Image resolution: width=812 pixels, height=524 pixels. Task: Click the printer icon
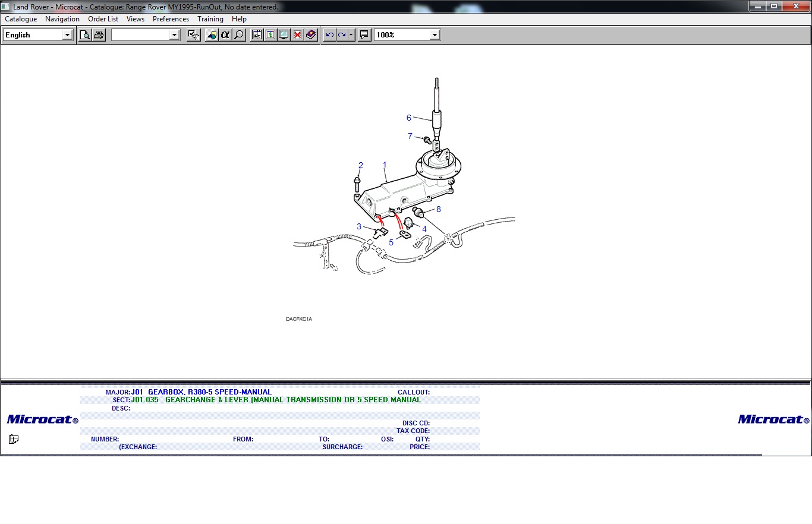pyautogui.click(x=99, y=35)
